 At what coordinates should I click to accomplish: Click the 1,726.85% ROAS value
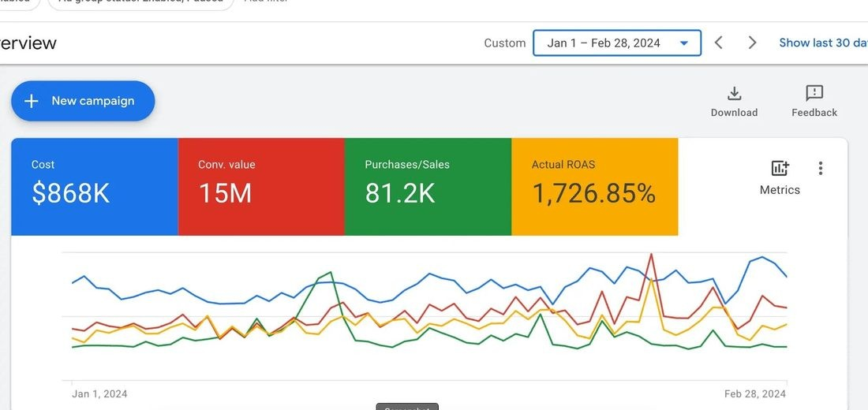click(x=593, y=193)
